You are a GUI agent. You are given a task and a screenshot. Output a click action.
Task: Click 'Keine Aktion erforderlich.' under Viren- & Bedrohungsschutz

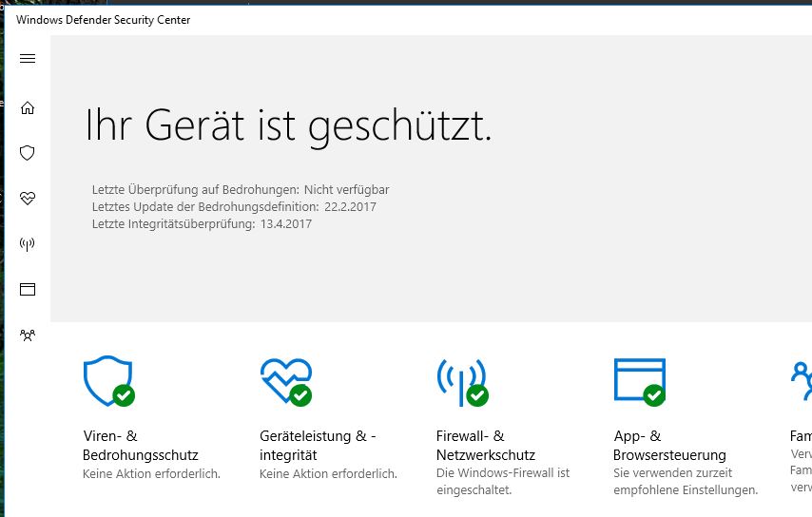click(152, 473)
